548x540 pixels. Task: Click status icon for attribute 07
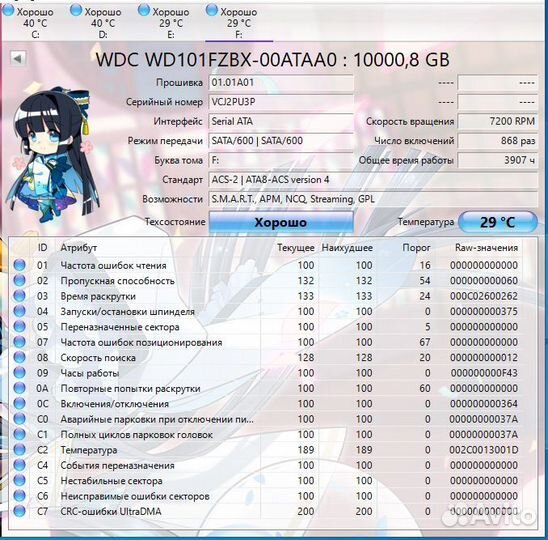click(20, 342)
